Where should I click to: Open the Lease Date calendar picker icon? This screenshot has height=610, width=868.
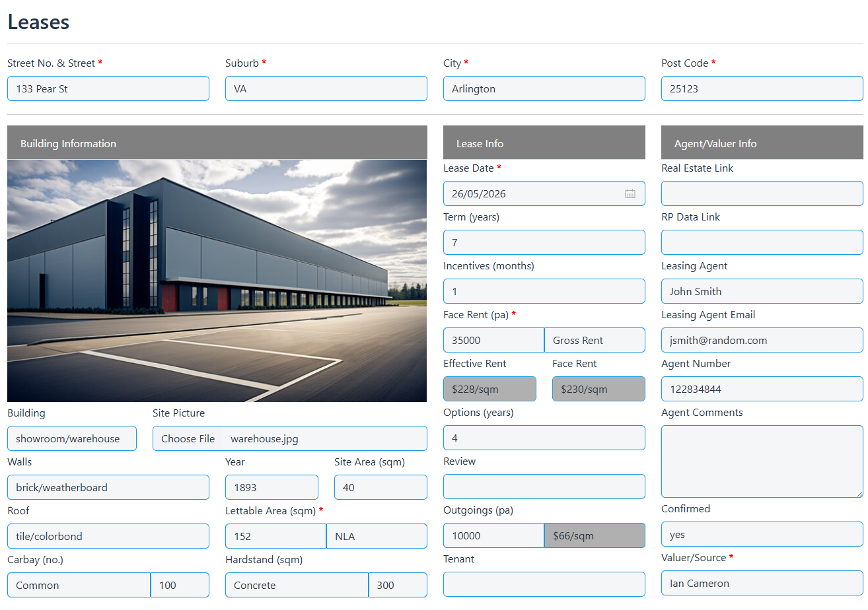tap(630, 193)
